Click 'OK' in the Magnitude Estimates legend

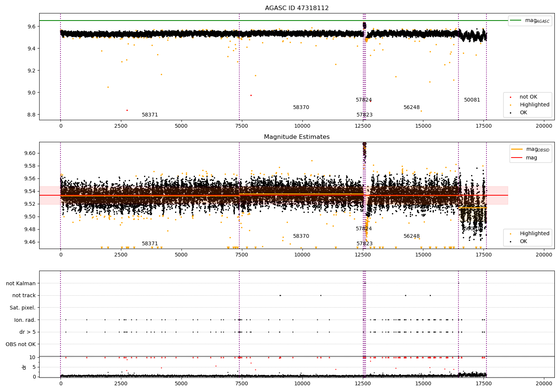tap(523, 242)
